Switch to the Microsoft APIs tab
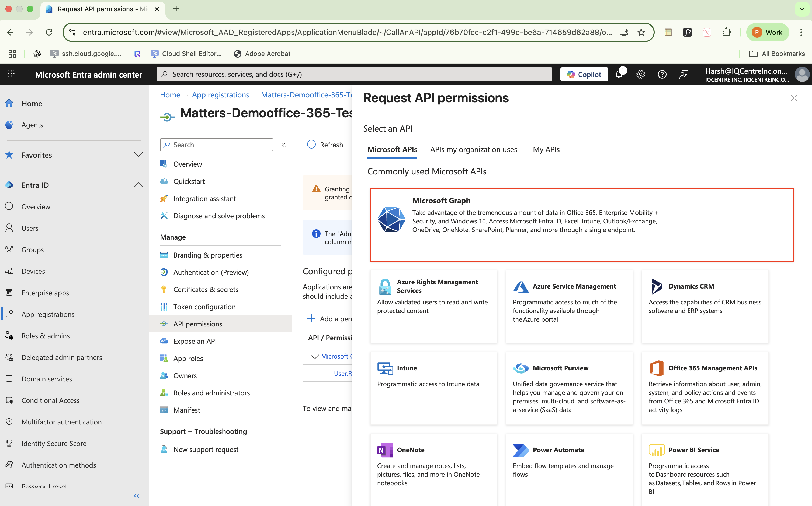Viewport: 812px width, 506px height. coord(392,150)
